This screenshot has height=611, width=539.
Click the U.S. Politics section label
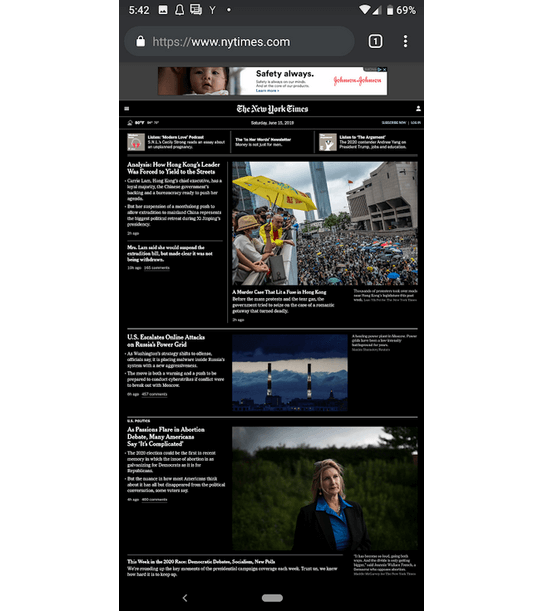138,421
